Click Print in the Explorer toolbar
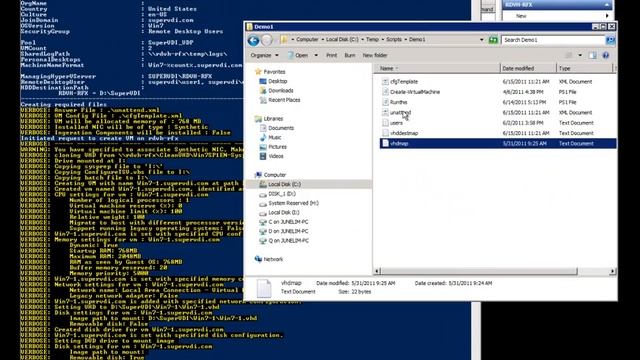Viewport: 640px width, 360px height. click(x=331, y=55)
